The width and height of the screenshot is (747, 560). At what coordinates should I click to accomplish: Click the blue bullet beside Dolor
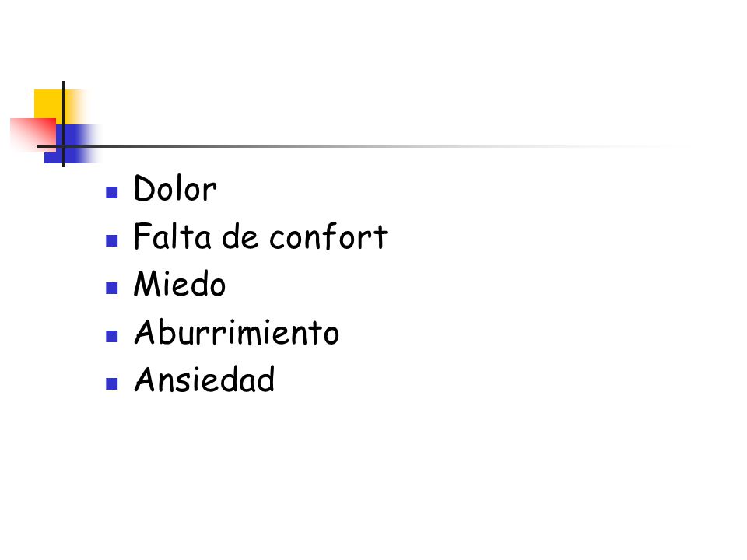coord(111,192)
